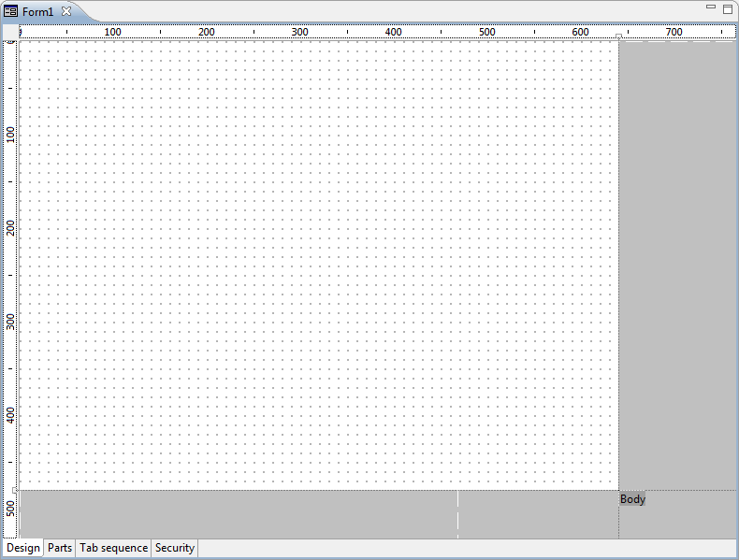Open the Security tab

[x=175, y=548]
